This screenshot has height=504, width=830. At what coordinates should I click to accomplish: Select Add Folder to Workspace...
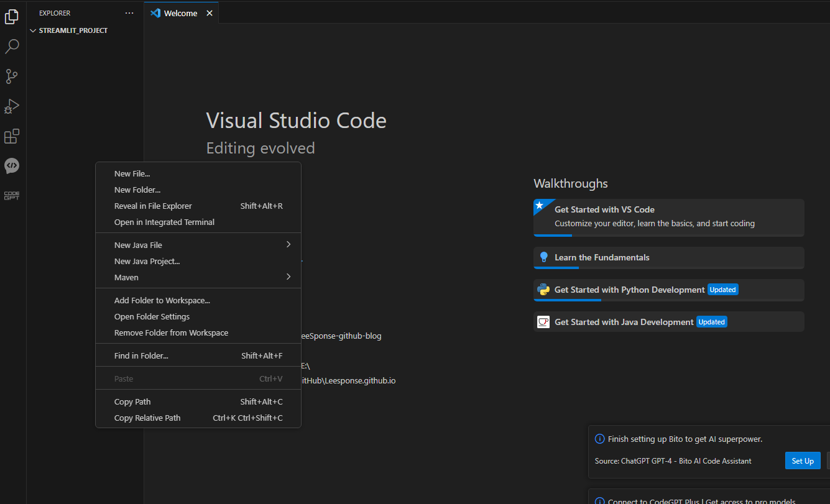coord(198,301)
